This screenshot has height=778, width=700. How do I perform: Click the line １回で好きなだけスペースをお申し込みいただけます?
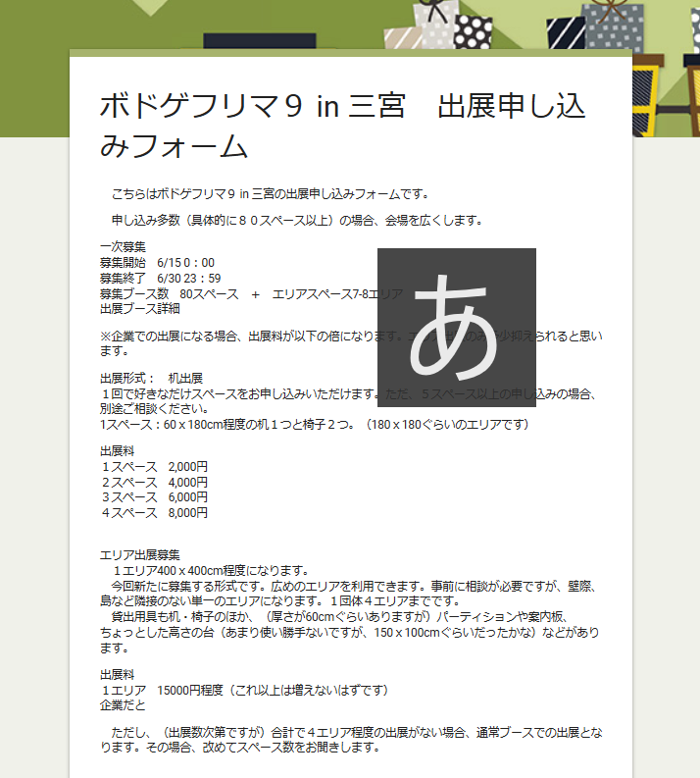point(349,394)
